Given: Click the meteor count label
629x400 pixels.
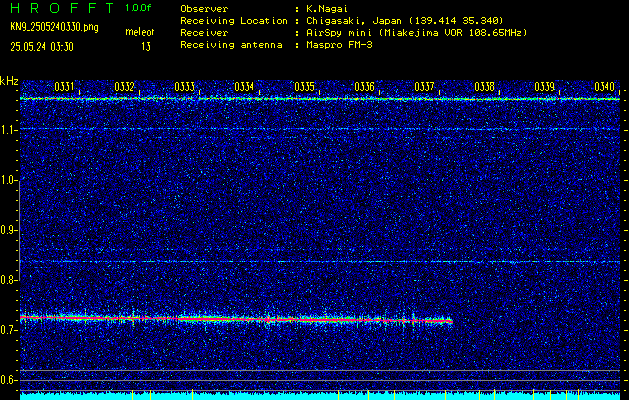Looking at the screenshot, I should (x=140, y=32).
